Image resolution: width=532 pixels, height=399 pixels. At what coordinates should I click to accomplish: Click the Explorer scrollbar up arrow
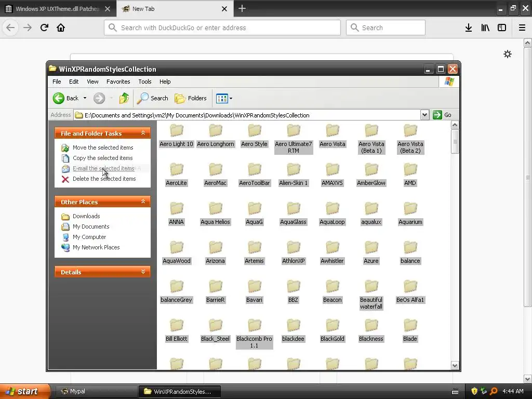(x=455, y=125)
